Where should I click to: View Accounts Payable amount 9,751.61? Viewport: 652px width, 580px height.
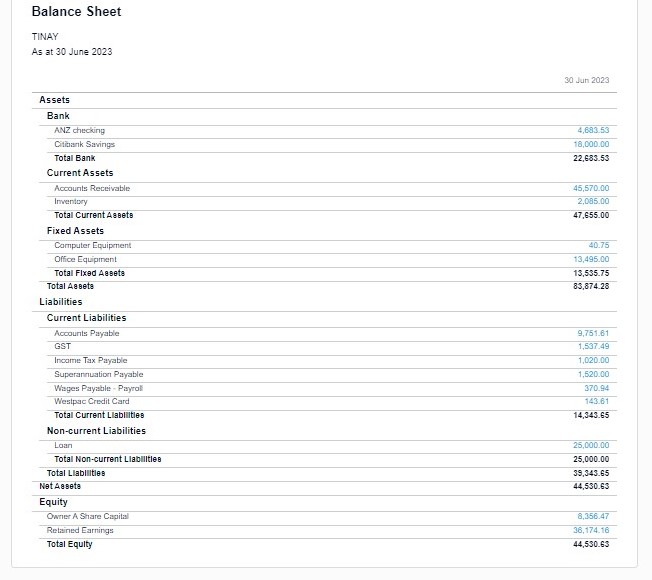click(593, 333)
